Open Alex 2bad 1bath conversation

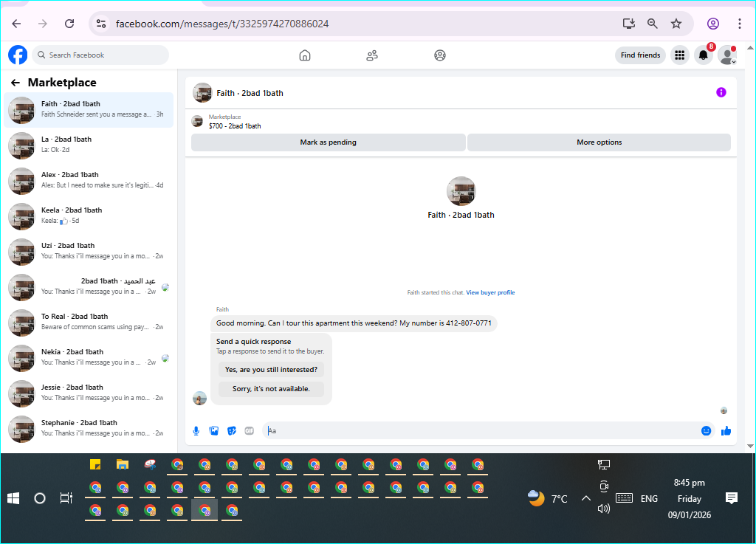pos(89,181)
